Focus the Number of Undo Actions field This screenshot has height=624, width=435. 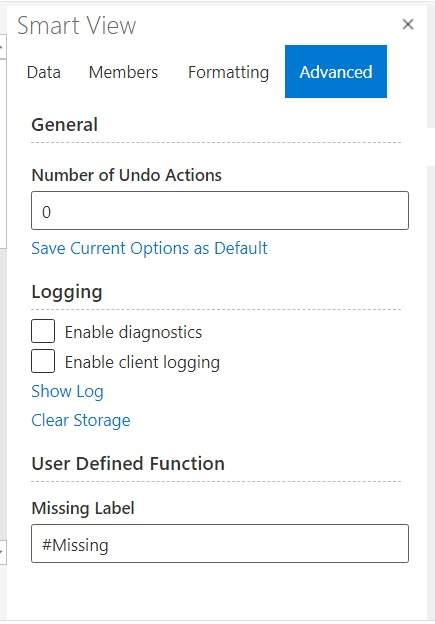[220, 211]
